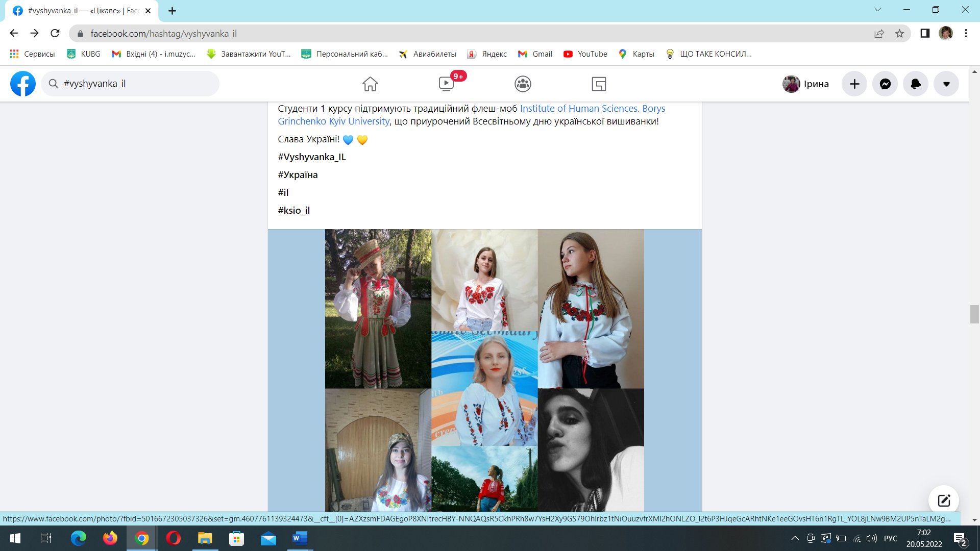The width and height of the screenshot is (980, 551).
Task: Open Gmail bookmark in bookmarks bar
Action: [x=535, y=54]
